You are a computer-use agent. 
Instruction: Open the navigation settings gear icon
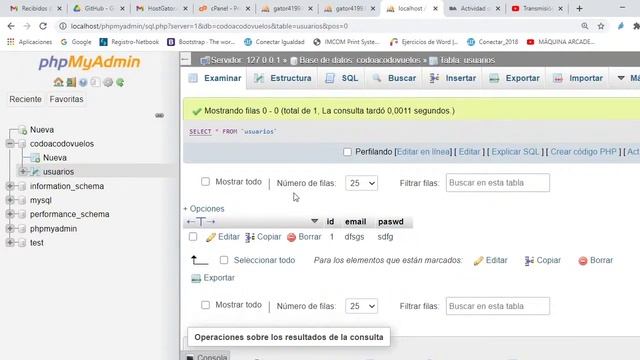[108, 82]
